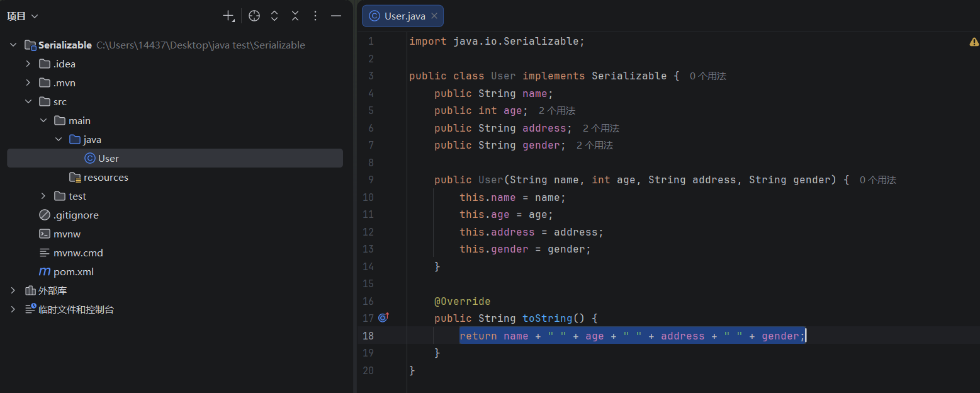Click the 2 个用法 hint beside age field
Image resolution: width=980 pixels, height=393 pixels.
click(x=556, y=111)
